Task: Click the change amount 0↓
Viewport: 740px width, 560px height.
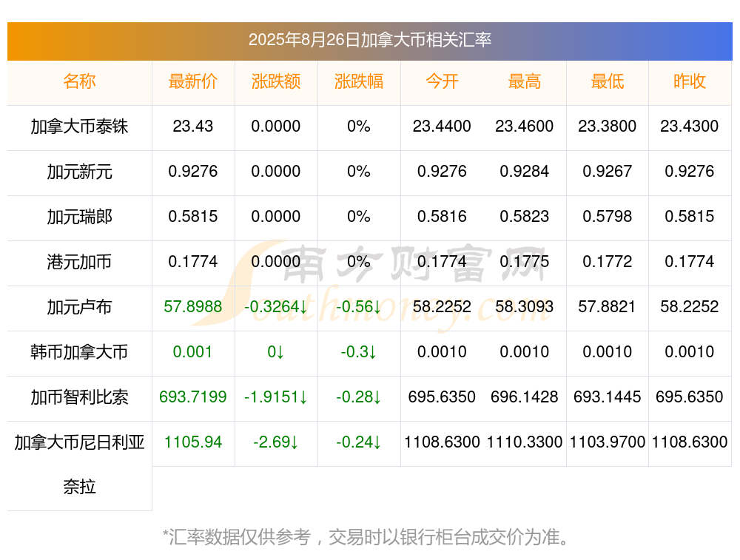Action: [276, 352]
